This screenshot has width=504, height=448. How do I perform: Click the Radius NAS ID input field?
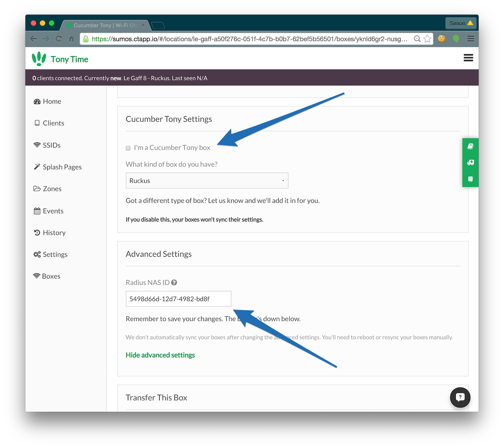(x=178, y=299)
